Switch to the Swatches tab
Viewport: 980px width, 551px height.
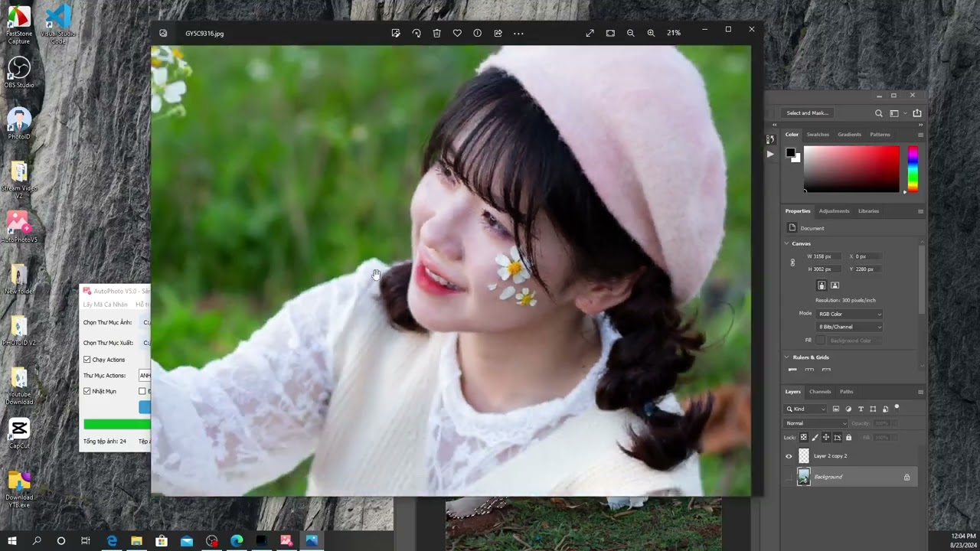click(x=818, y=135)
